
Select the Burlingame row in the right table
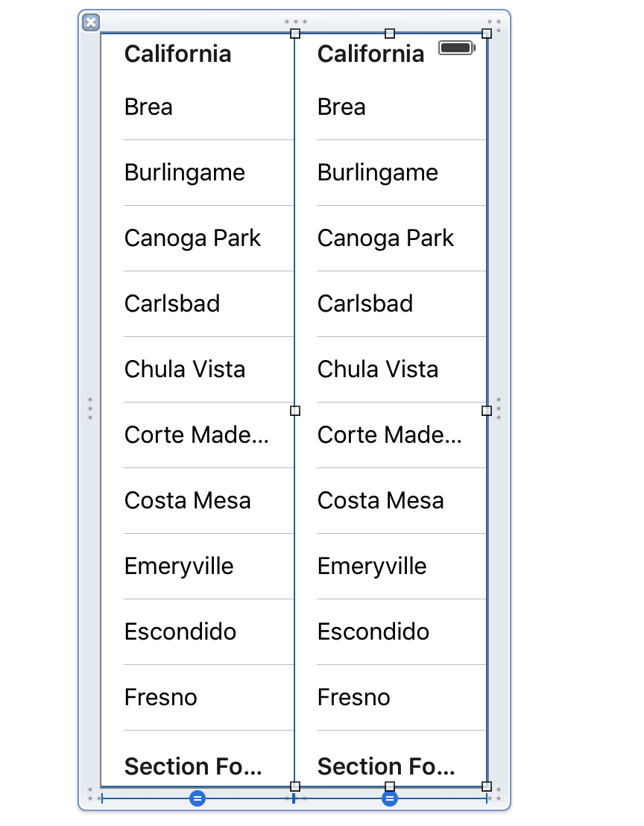coord(378,173)
